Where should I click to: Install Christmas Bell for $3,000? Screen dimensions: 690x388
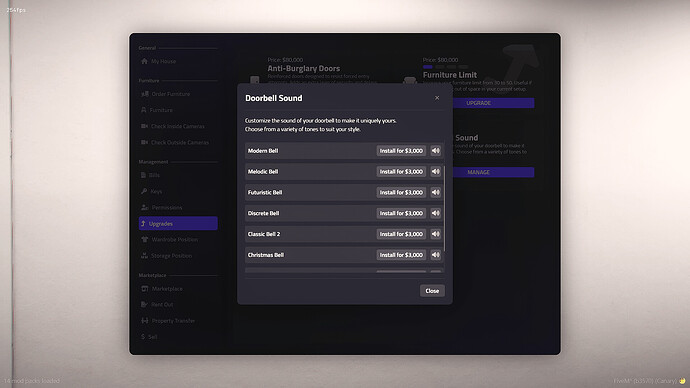pyautogui.click(x=401, y=255)
